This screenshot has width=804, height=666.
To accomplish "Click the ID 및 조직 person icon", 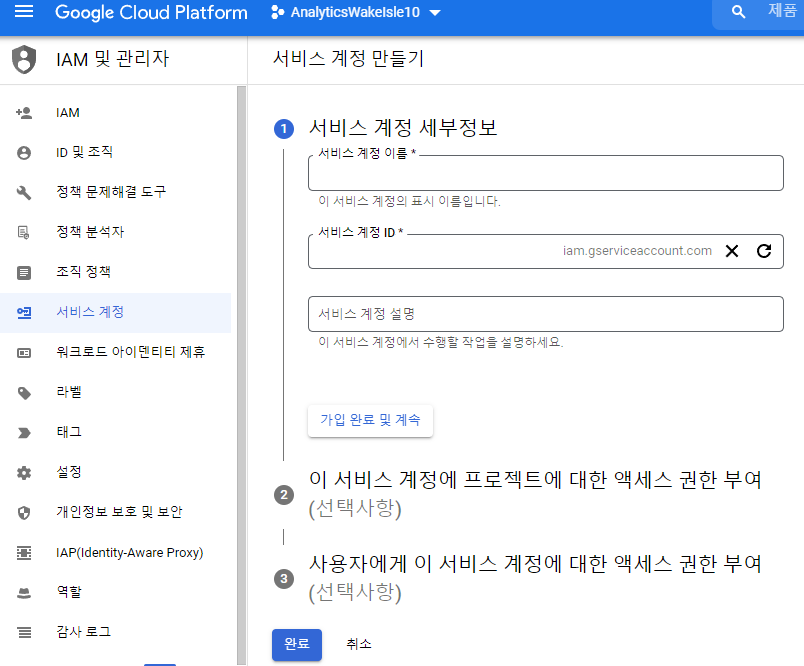I will coord(24,153).
